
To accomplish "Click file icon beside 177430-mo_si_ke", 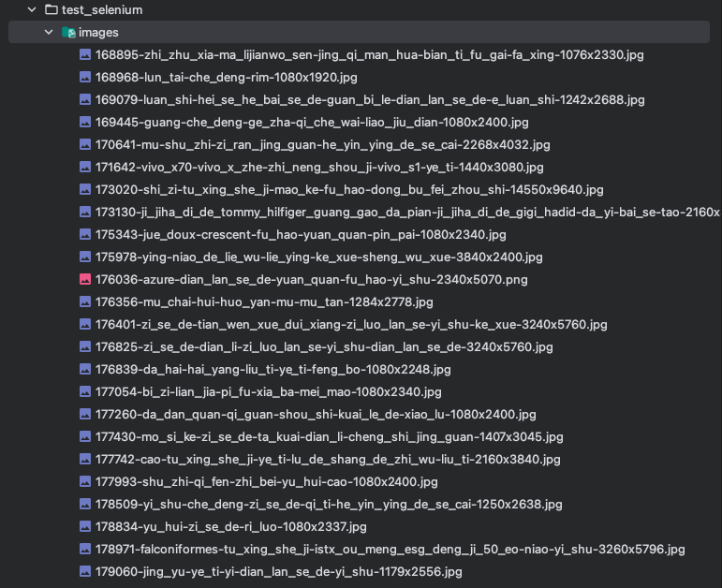I will 85,437.
